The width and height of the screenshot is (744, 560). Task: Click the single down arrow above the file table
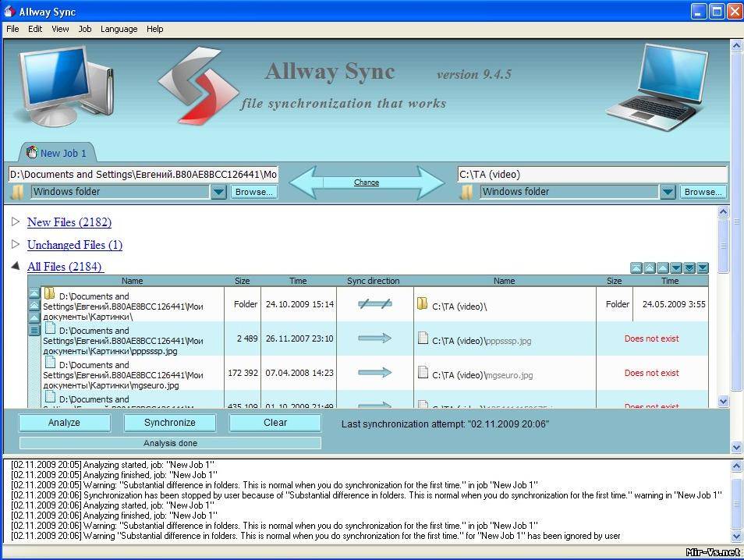click(x=676, y=268)
